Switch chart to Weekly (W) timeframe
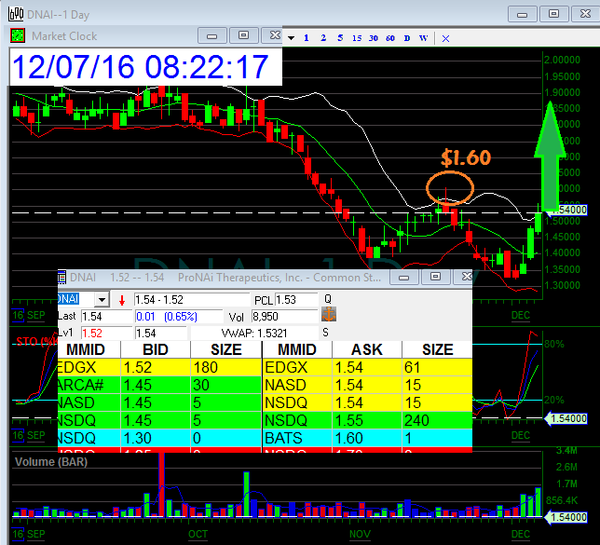 coord(424,37)
